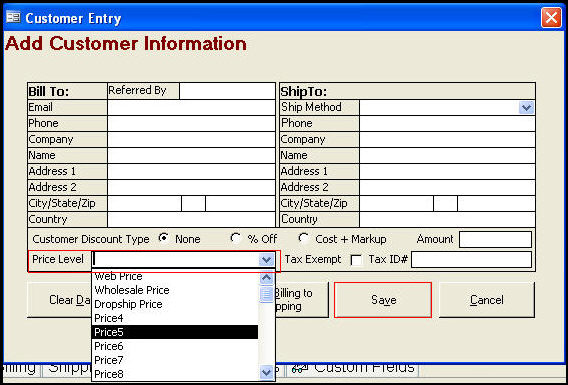This screenshot has width=568, height=385.
Task: Click the ShipTo Zip field
Action: (496, 203)
